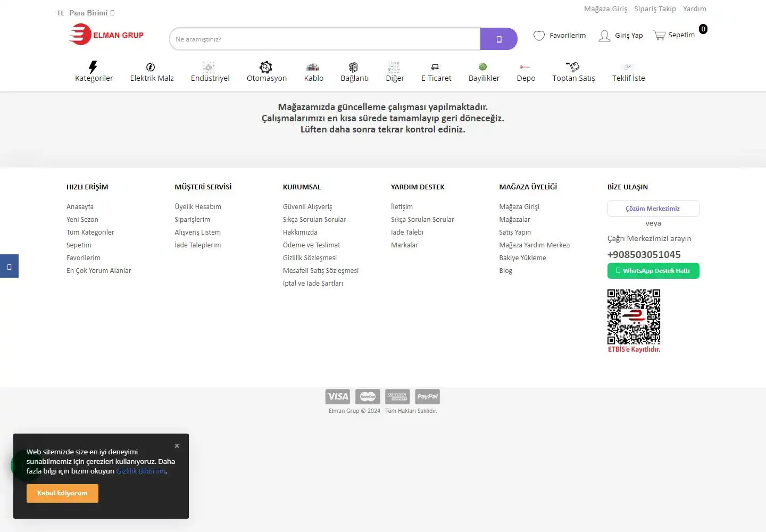The height and width of the screenshot is (532, 766).
Task: Open the Hakkımızda link
Action: pos(300,232)
